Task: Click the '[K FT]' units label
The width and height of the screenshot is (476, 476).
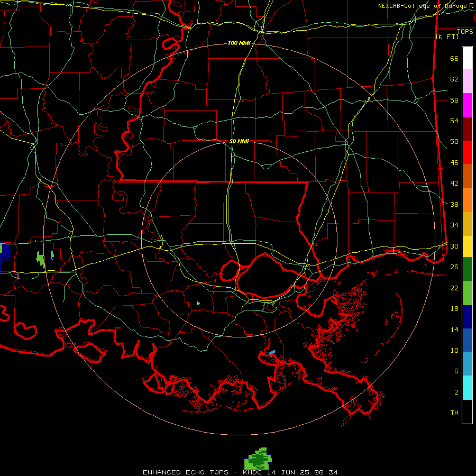Action: [447, 36]
